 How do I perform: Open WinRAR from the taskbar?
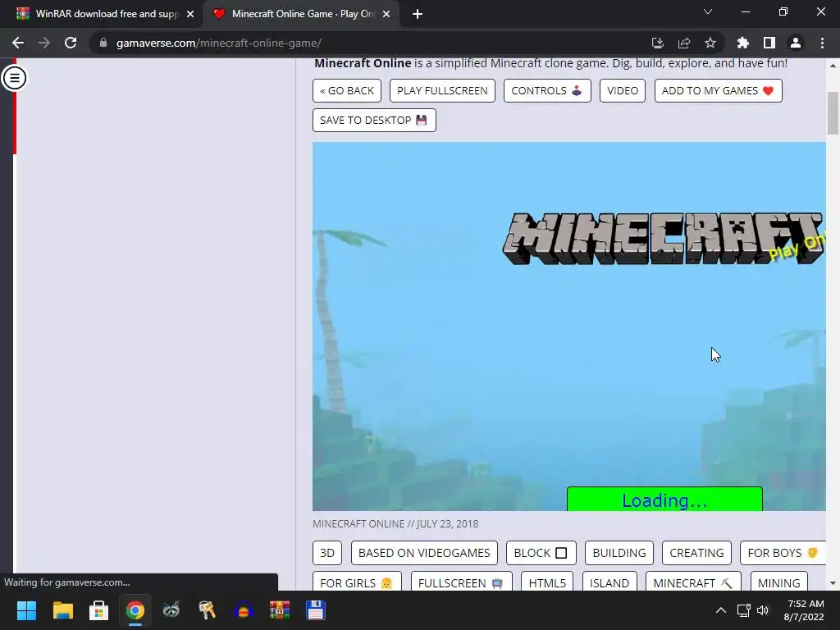click(x=279, y=610)
